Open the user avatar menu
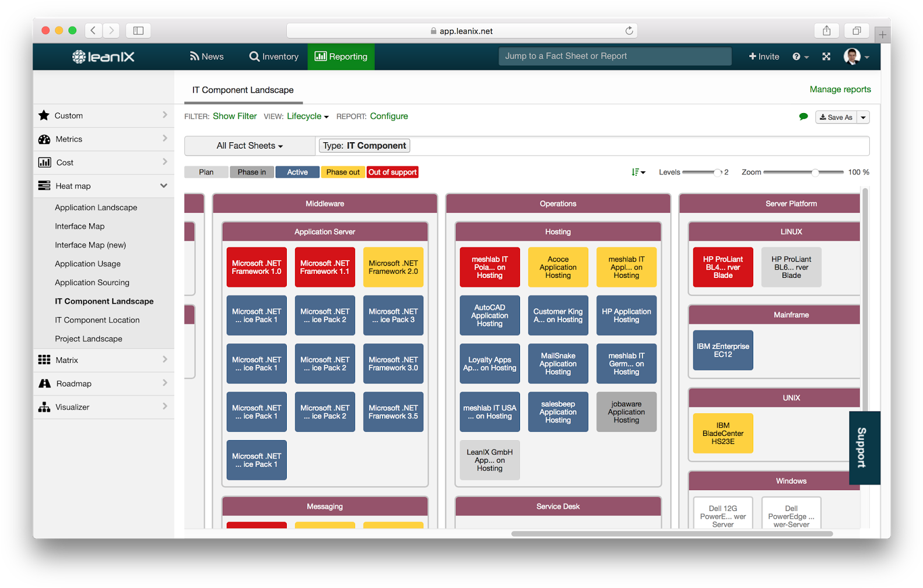This screenshot has width=923, height=588. [x=856, y=57]
